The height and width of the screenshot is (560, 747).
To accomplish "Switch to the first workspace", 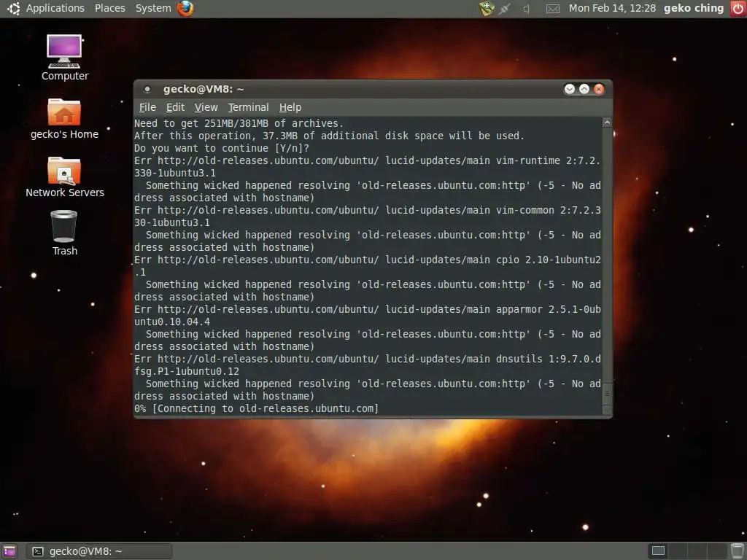I will (658, 551).
